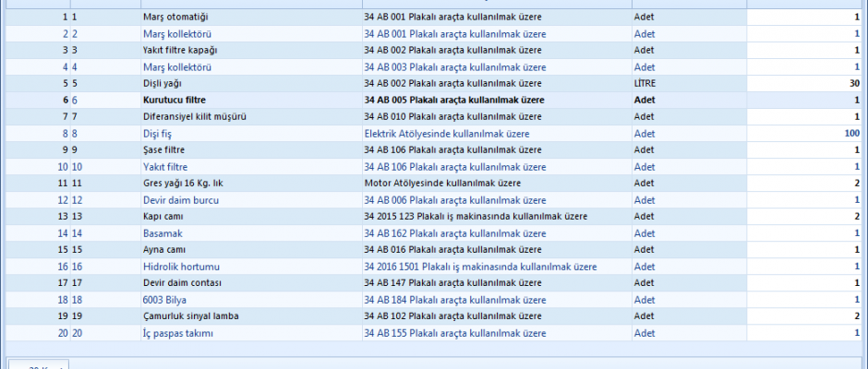
Task: Click the Gres yağı 16 Kg. lık cell
Action: (x=183, y=184)
